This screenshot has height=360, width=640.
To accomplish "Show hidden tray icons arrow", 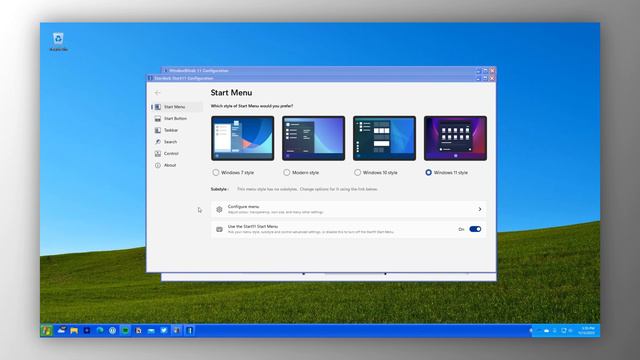I will [x=531, y=331].
